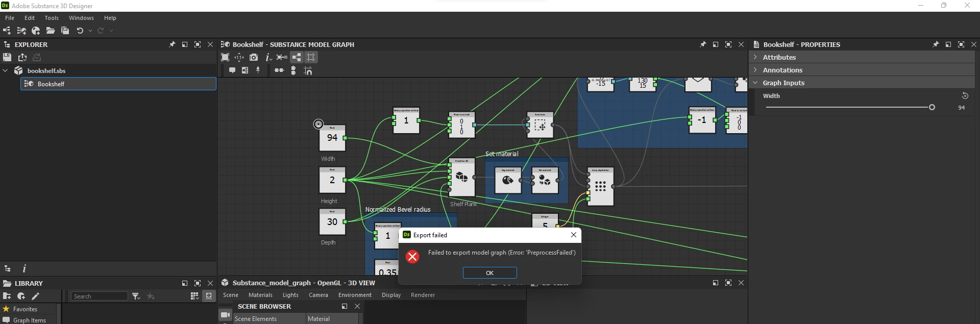Open the Windows menu
The image size is (980, 324).
pos(81,18)
